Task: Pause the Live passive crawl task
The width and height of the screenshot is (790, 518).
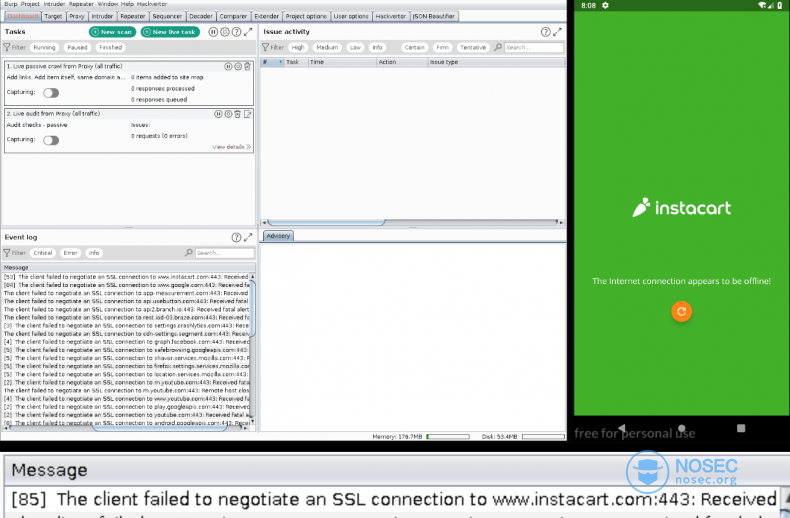Action: click(228, 67)
